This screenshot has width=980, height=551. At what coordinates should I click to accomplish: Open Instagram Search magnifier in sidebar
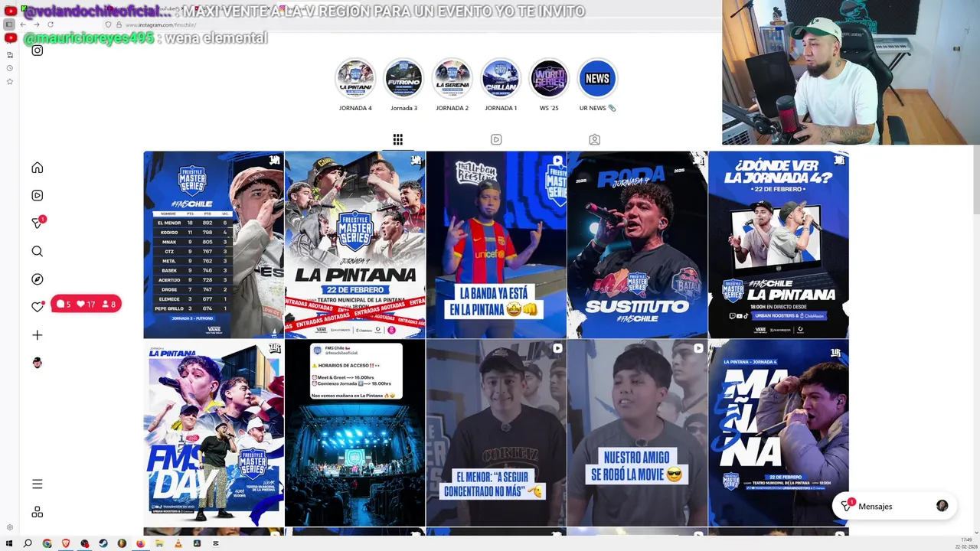point(37,251)
